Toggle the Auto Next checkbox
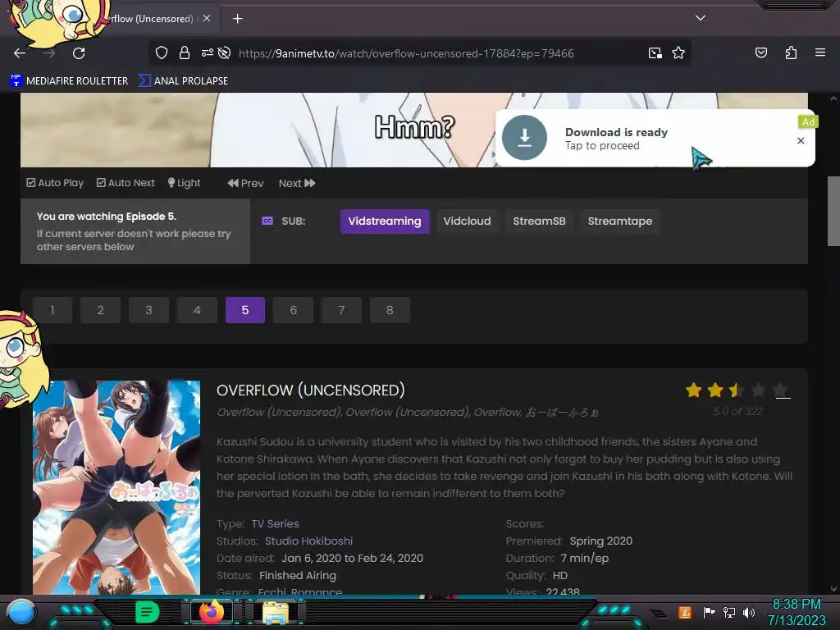The height and width of the screenshot is (630, 840). [126, 183]
